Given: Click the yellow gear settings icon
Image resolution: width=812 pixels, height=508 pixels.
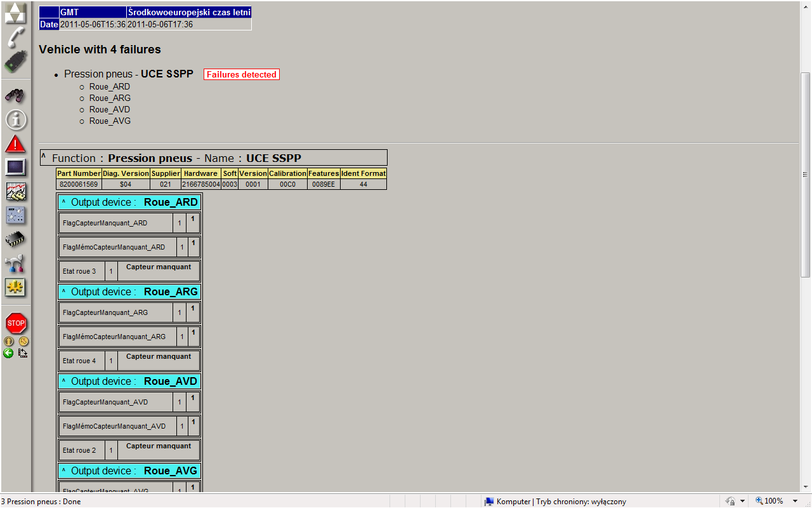Looking at the screenshot, I should (x=15, y=287).
